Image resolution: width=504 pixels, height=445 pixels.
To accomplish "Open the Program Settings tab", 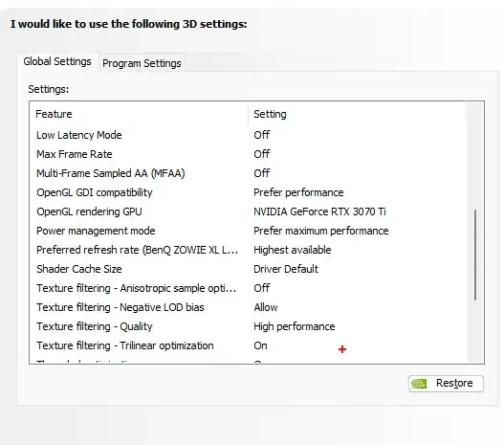I will [x=142, y=63].
